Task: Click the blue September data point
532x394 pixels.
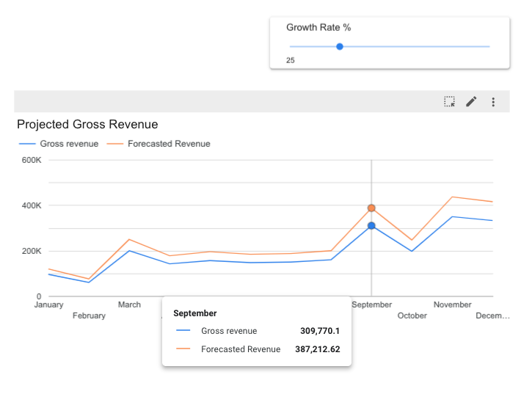Action: point(371,226)
